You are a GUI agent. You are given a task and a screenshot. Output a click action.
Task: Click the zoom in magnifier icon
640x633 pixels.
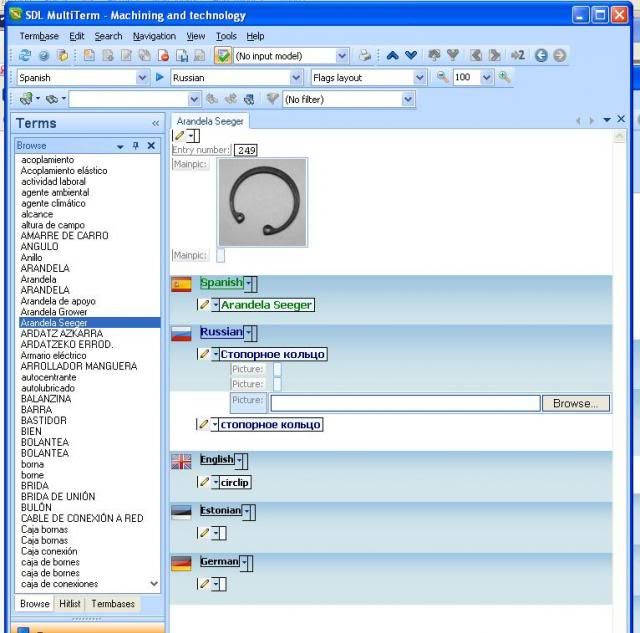click(x=504, y=77)
